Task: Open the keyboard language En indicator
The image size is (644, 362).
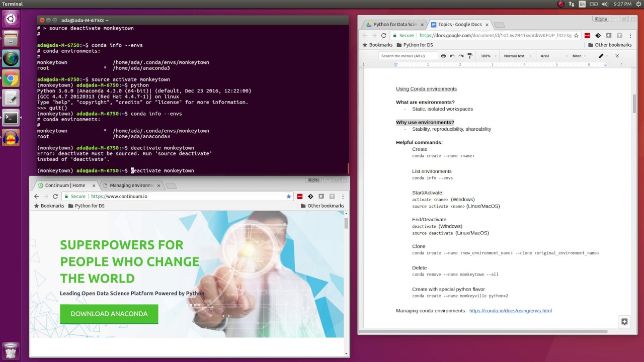Action: point(582,4)
